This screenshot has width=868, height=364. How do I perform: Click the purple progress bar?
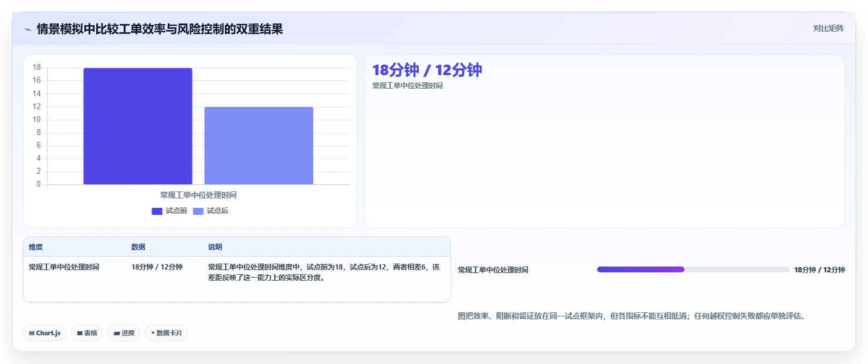point(640,269)
